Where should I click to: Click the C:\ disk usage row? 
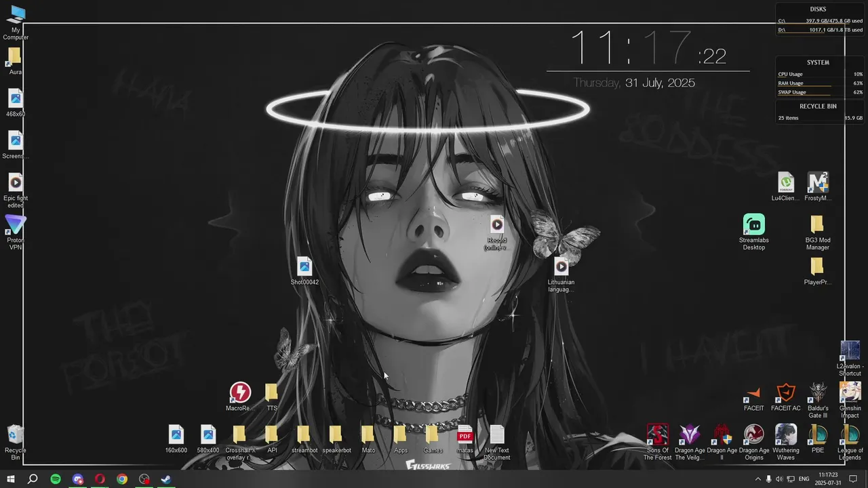[x=821, y=21]
